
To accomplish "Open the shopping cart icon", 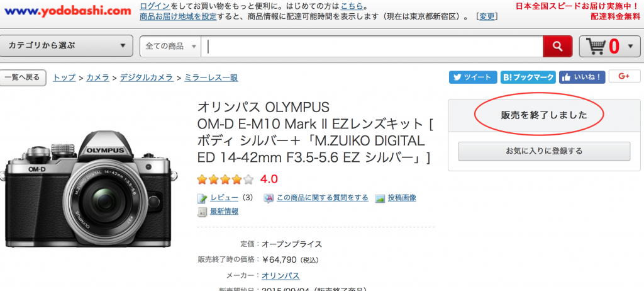I will [596, 46].
